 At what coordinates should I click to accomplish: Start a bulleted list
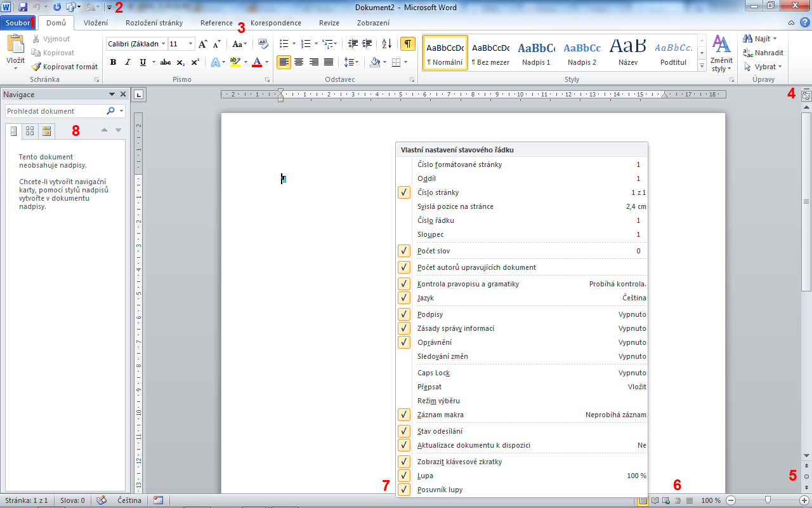click(x=284, y=44)
